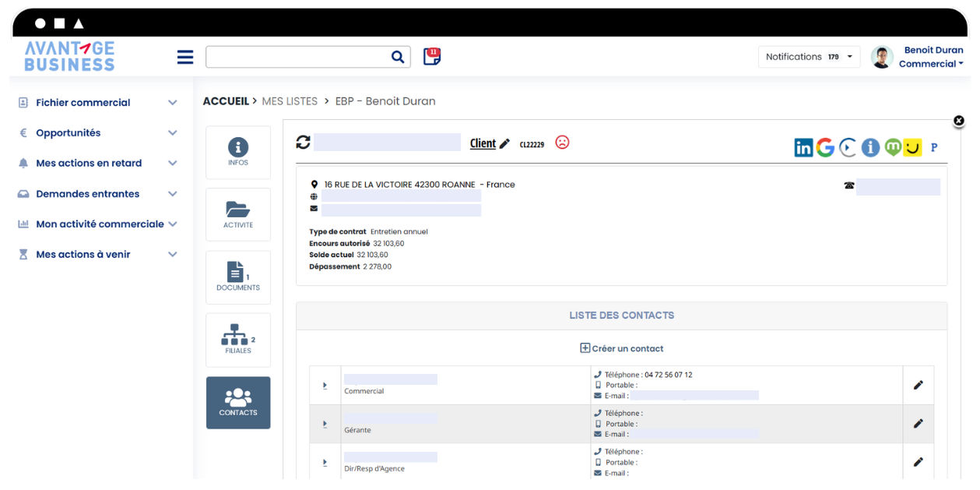The width and height of the screenshot is (980, 490).
Task: Toggle the yellow smiley icon
Action: (x=912, y=147)
